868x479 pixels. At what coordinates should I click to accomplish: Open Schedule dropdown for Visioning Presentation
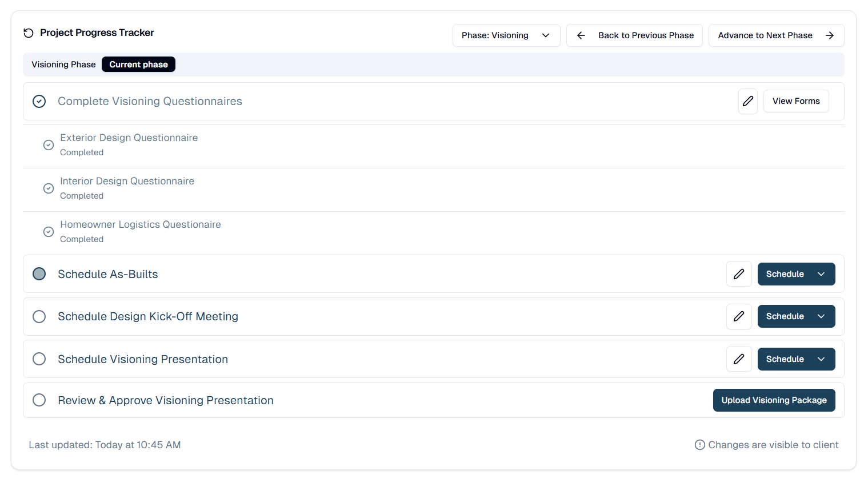coord(796,359)
